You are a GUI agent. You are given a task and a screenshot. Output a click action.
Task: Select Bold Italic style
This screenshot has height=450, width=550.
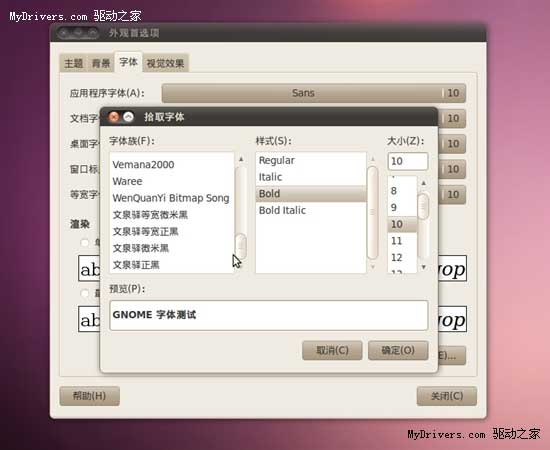311,210
